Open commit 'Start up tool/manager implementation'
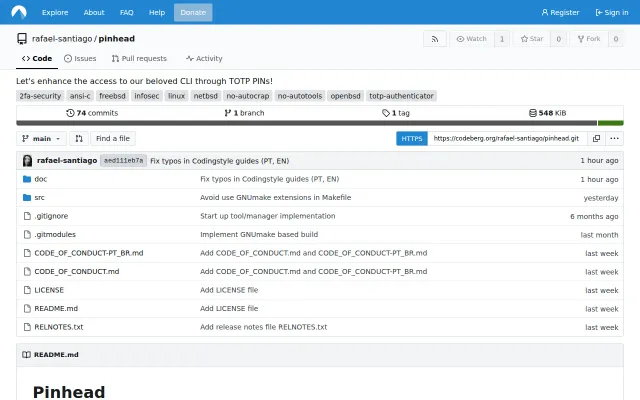Screen dimensions: 640x400 click(x=268, y=216)
